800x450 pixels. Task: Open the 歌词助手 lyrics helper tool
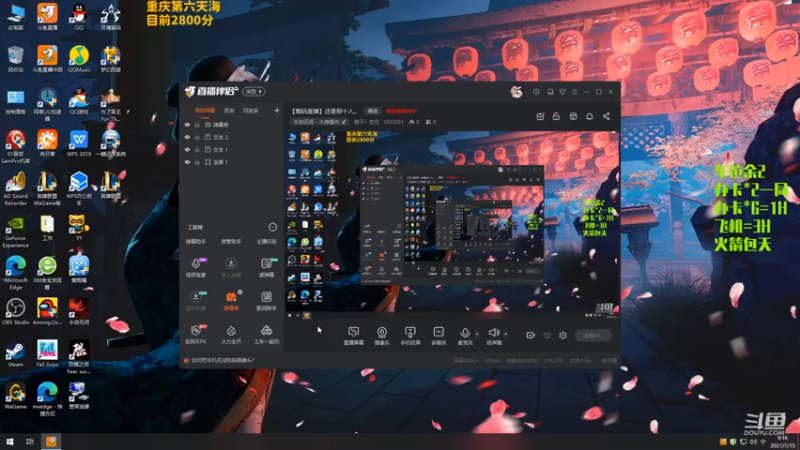click(x=266, y=301)
